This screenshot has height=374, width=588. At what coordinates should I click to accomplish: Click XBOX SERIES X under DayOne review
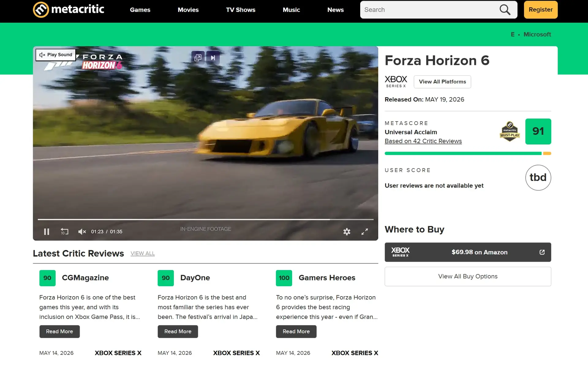236,353
